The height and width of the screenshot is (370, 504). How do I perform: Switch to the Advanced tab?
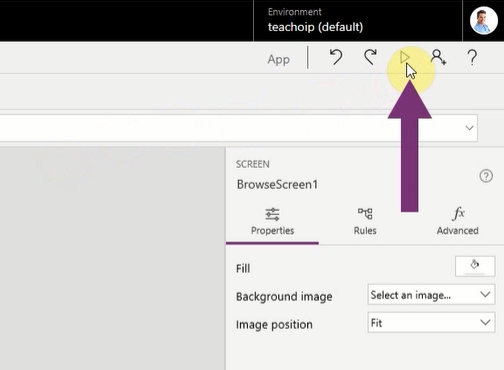[458, 221]
